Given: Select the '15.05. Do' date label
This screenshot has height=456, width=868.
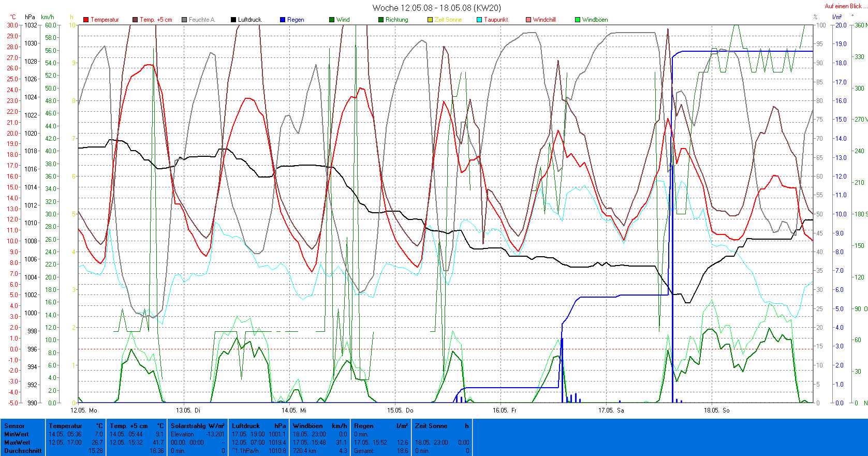Looking at the screenshot, I should point(400,410).
